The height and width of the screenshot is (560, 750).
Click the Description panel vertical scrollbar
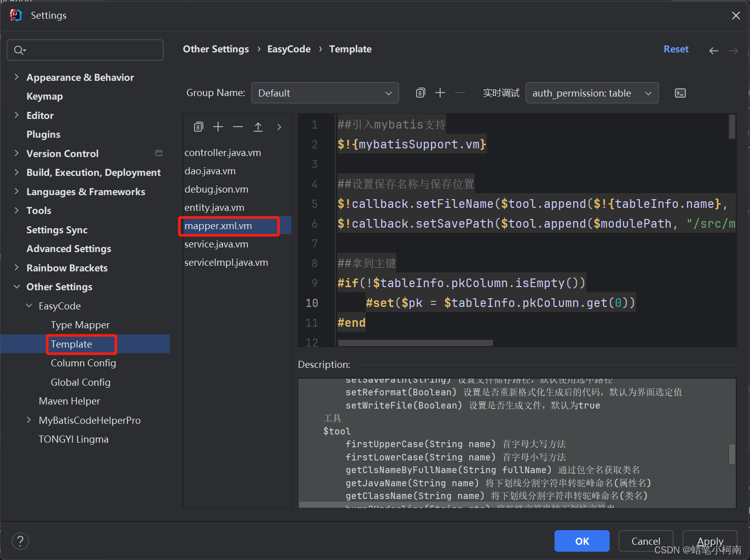tap(732, 454)
